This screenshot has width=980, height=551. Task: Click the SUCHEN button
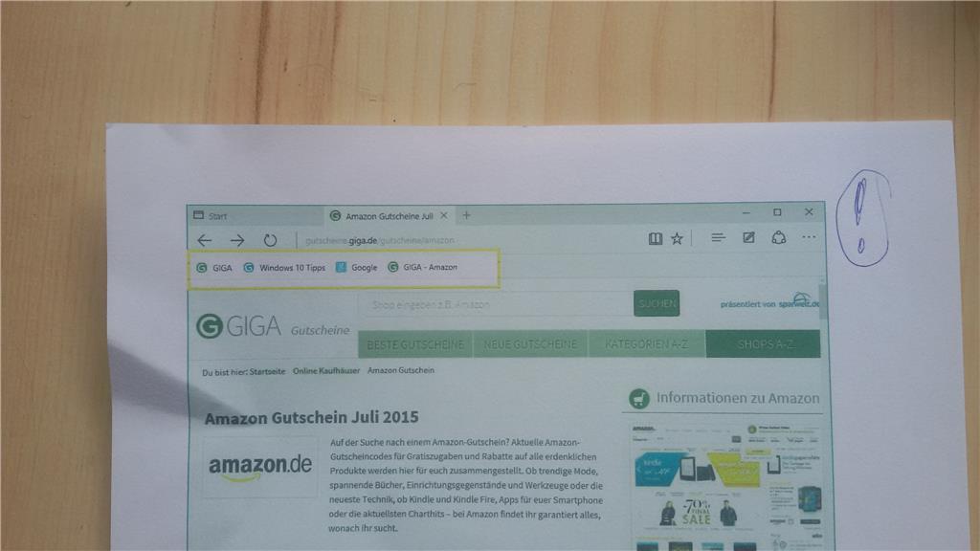[x=657, y=303]
